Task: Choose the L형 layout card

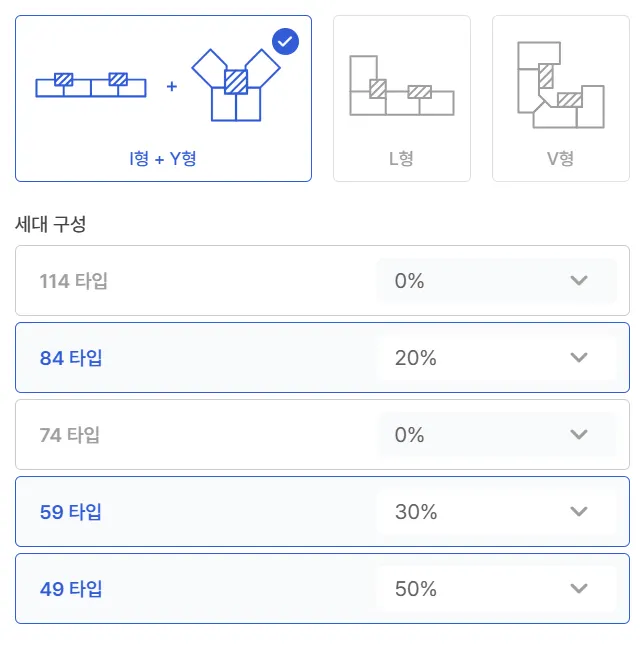Action: (401, 98)
